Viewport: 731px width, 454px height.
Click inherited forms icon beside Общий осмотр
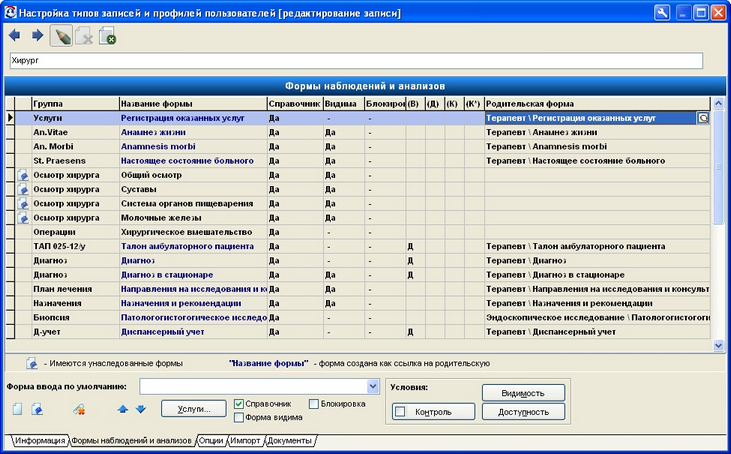[23, 175]
